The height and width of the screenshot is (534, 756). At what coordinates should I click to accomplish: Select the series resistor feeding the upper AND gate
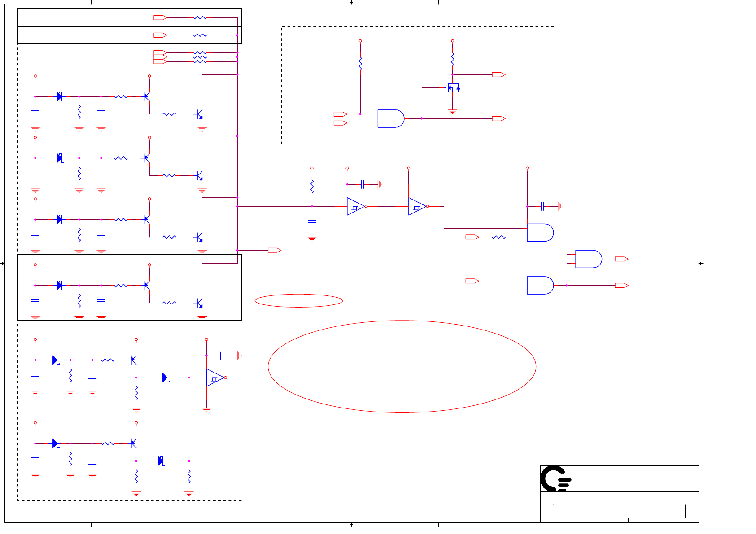(x=499, y=237)
